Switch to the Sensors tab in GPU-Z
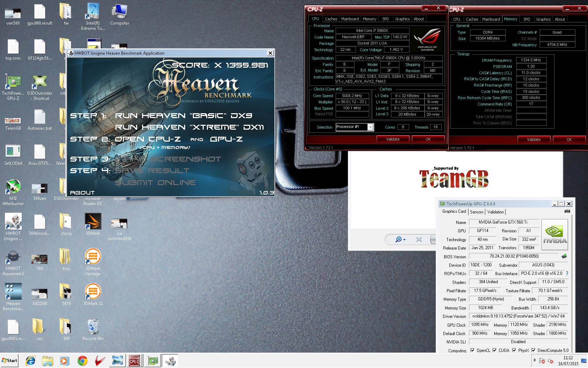588x368 pixels. tap(477, 212)
